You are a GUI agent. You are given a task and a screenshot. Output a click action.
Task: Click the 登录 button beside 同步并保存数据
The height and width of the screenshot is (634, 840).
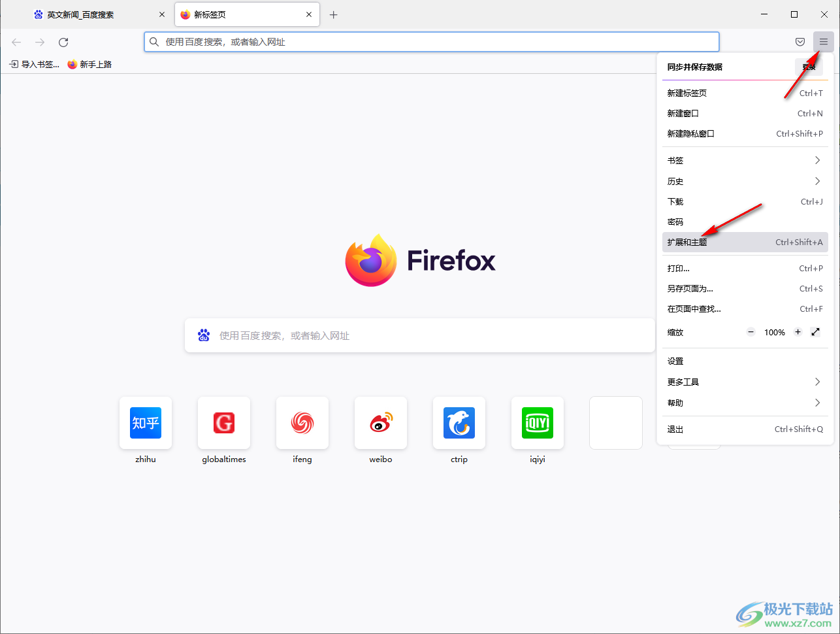point(809,67)
